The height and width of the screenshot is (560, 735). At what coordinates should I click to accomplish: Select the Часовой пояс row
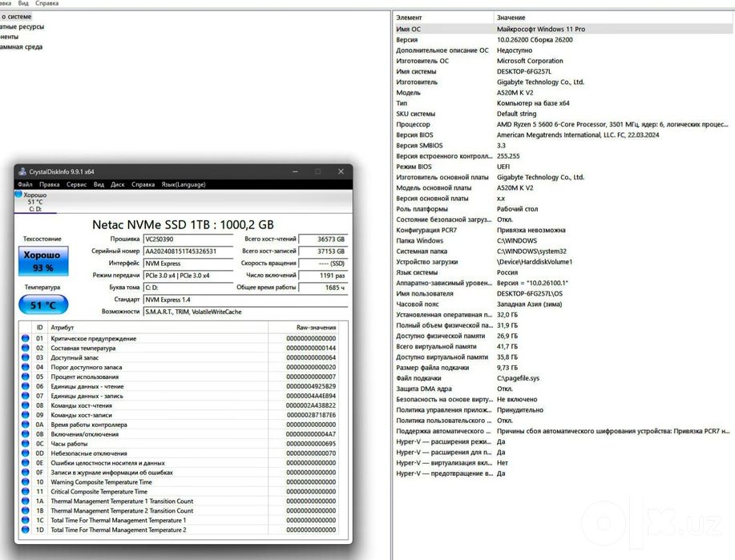[563, 304]
